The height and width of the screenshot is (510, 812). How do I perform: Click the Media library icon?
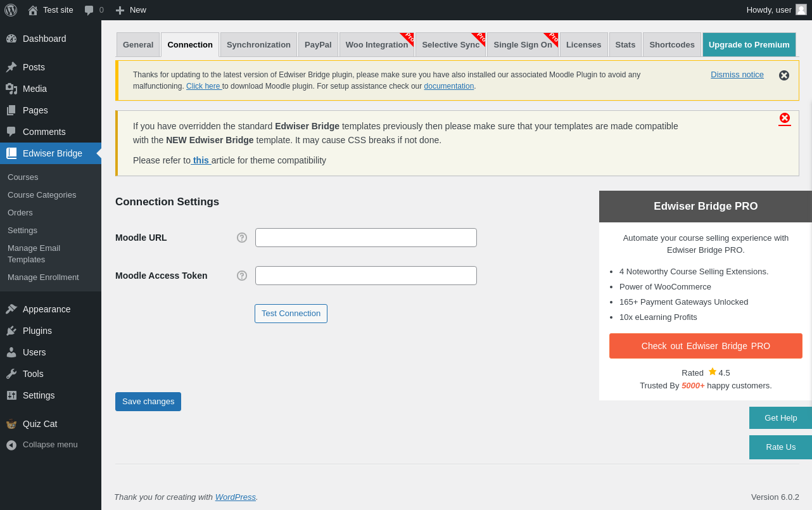coord(11,89)
